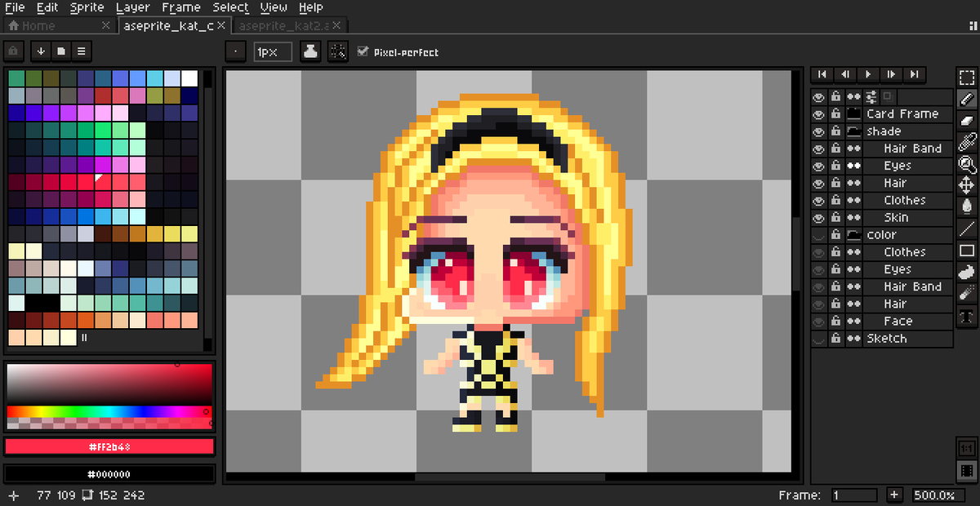Image resolution: width=980 pixels, height=506 pixels.
Task: Select the Text tool
Action: (x=967, y=315)
